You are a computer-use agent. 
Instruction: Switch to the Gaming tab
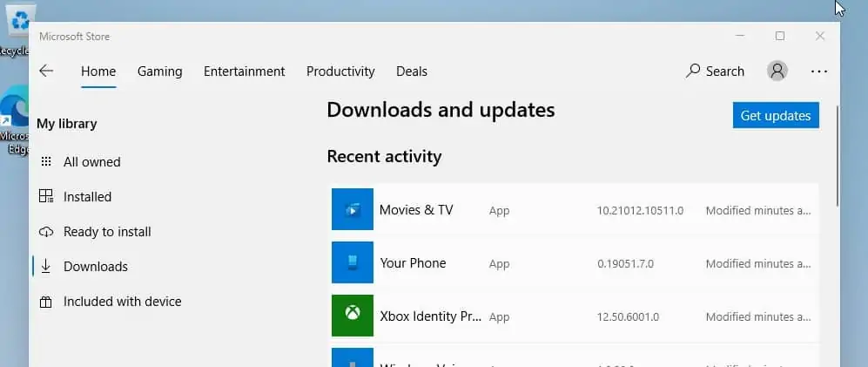[x=159, y=71]
